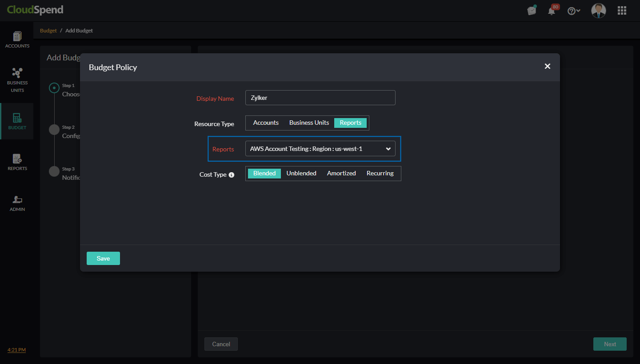
Task: Click the Cost Type label
Action: pyautogui.click(x=213, y=174)
